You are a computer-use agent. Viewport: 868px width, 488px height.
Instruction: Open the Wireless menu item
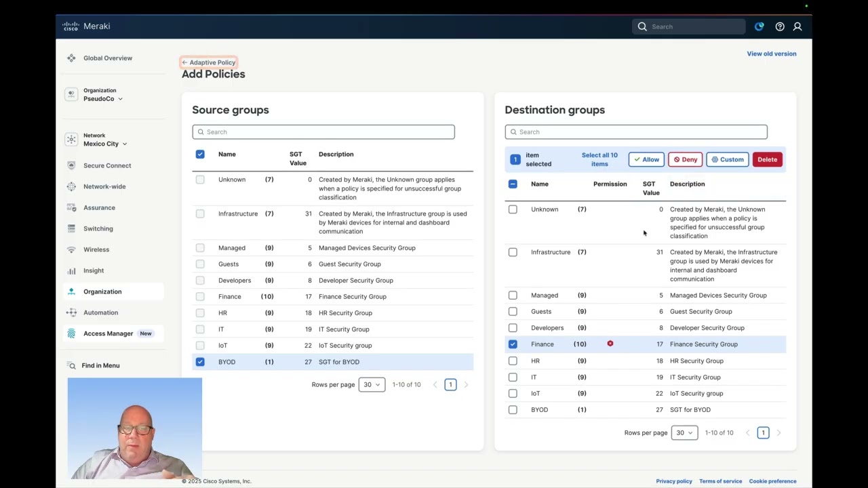pyautogui.click(x=96, y=249)
